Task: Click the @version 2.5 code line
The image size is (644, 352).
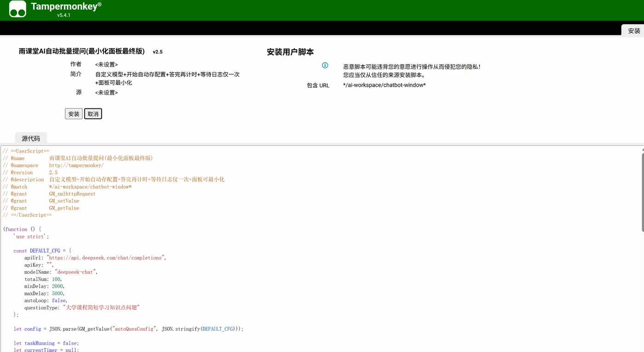Action: click(x=30, y=173)
